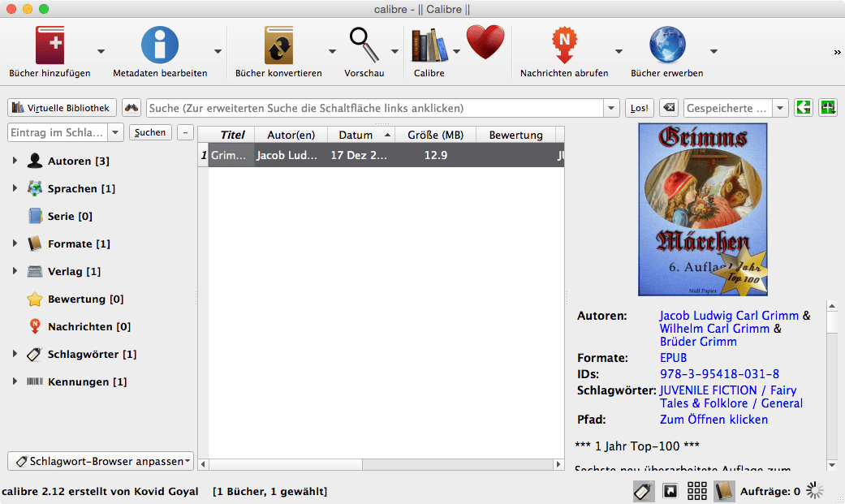Image resolution: width=845 pixels, height=504 pixels.
Task: Open Vorschau magnifier icon
Action: pyautogui.click(x=364, y=45)
